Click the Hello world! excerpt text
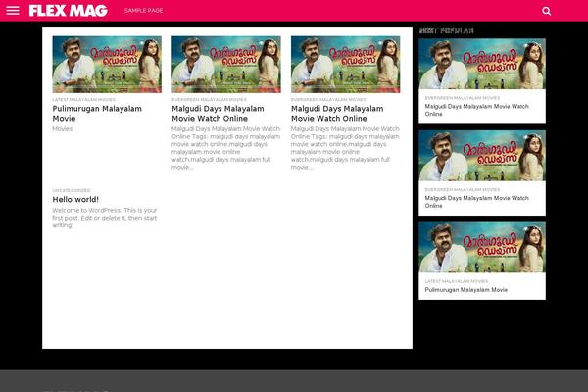Screen dimensions: 588x392 coord(105,218)
